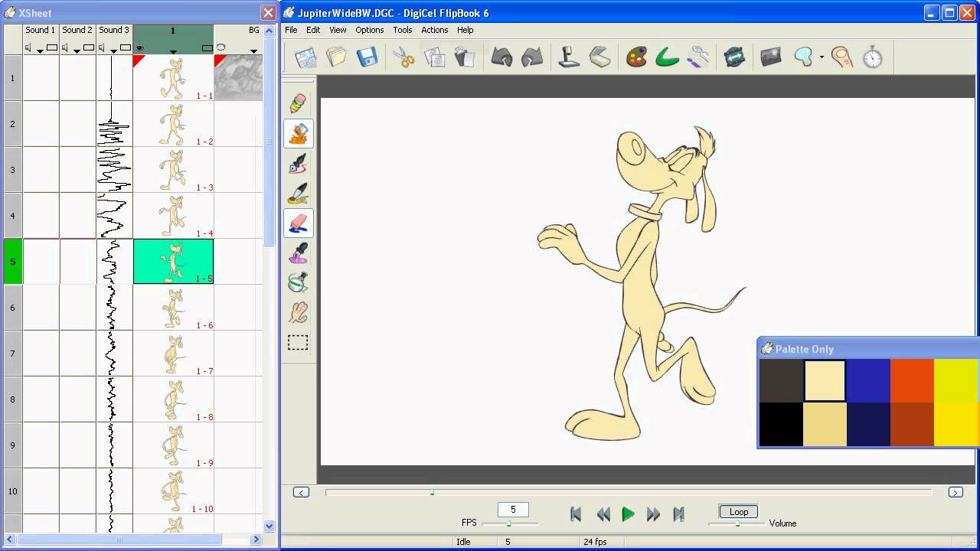The width and height of the screenshot is (980, 551).
Task: Click the flatbed scanner icon
Action: [x=599, y=57]
